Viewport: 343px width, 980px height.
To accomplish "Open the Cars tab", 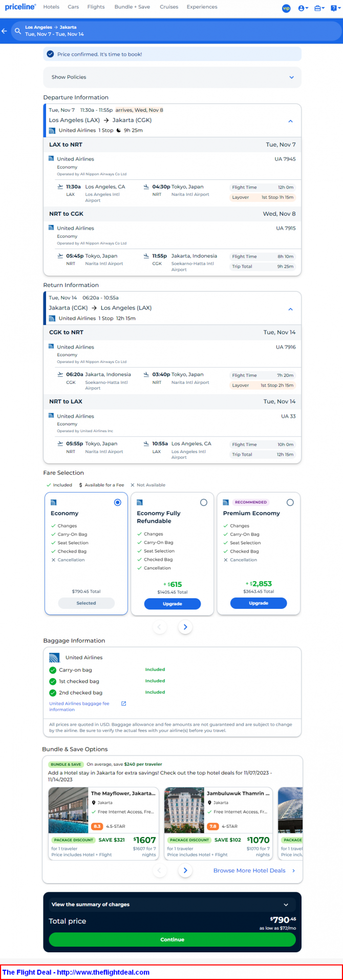I will click(x=73, y=7).
